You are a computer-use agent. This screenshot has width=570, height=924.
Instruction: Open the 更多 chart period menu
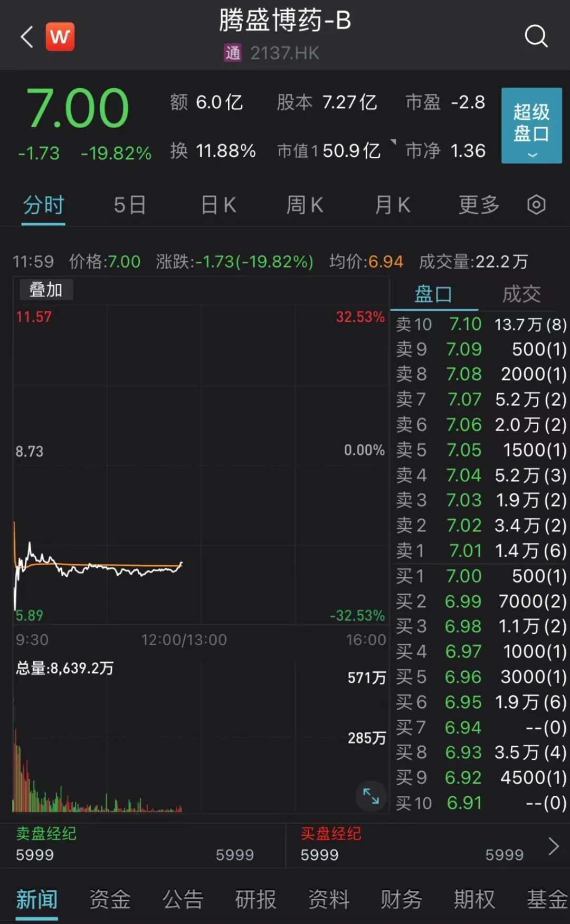coord(479,205)
